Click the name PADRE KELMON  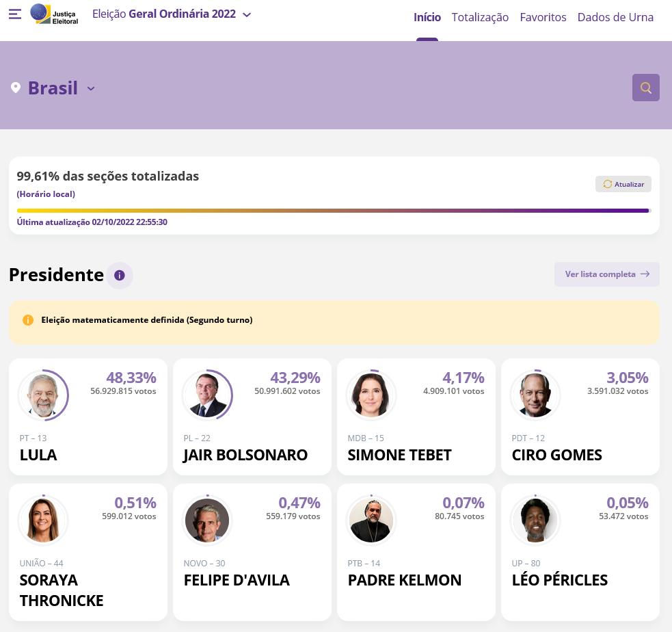pos(405,580)
